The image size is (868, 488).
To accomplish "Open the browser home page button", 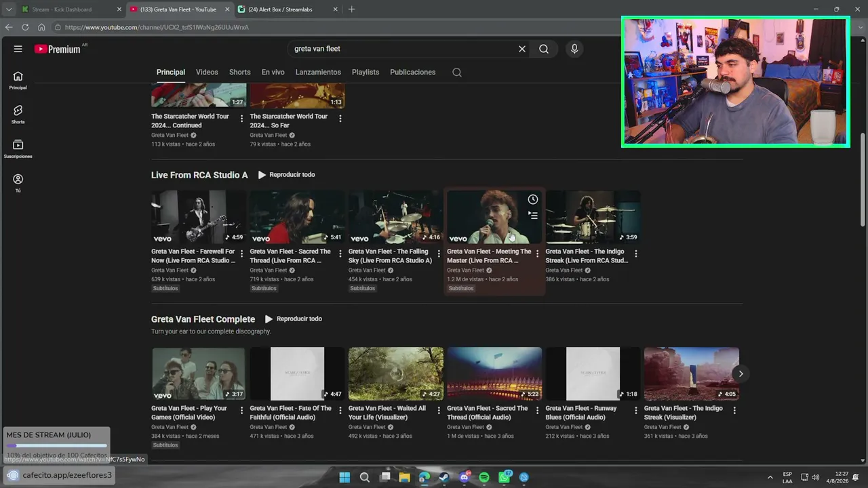I will tap(41, 27).
